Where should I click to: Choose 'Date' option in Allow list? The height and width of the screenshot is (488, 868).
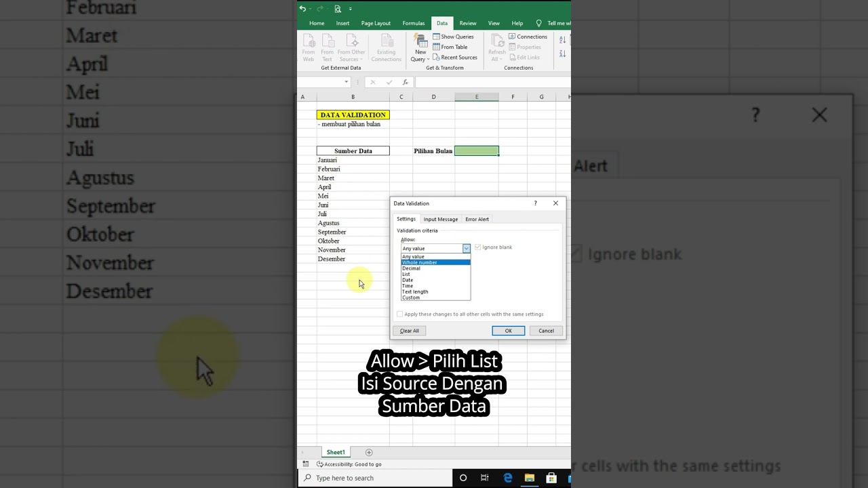tap(435, 280)
